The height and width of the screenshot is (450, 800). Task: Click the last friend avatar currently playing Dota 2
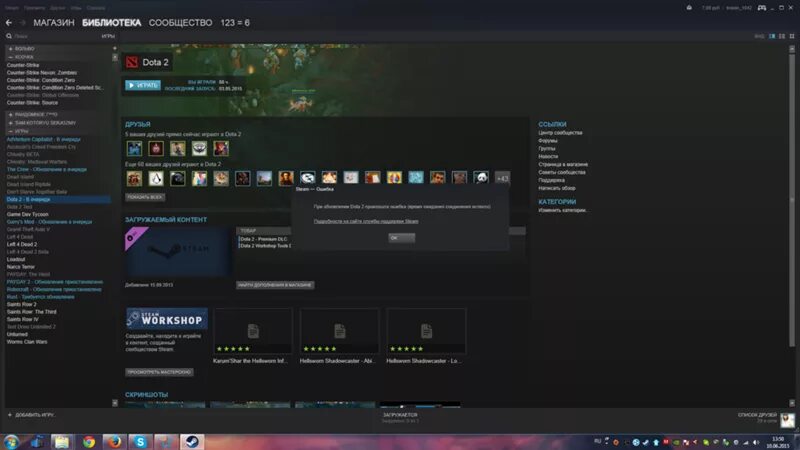click(x=221, y=148)
